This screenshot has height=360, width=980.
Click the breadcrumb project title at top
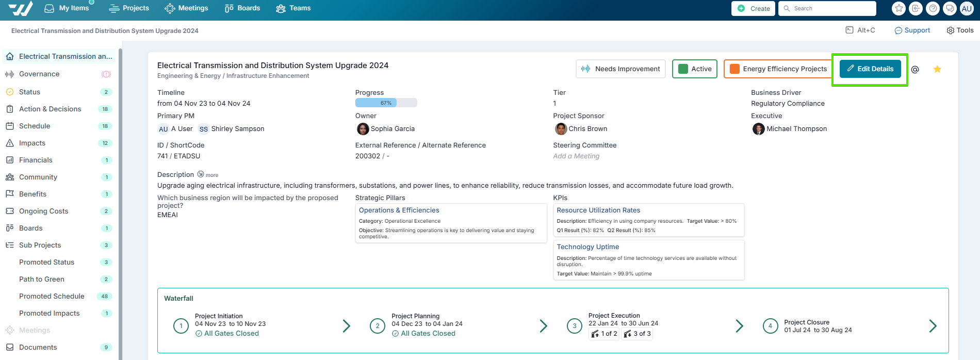[105, 31]
